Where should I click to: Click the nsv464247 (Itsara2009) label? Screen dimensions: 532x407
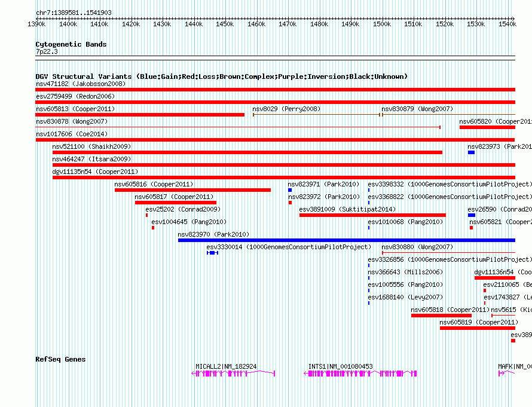91,159
